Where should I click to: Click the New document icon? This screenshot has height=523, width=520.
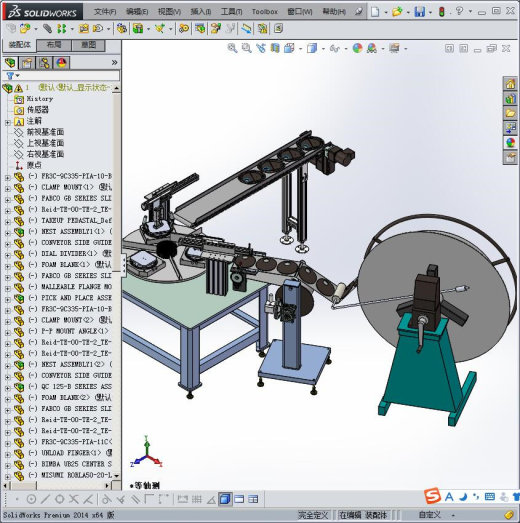click(375, 12)
